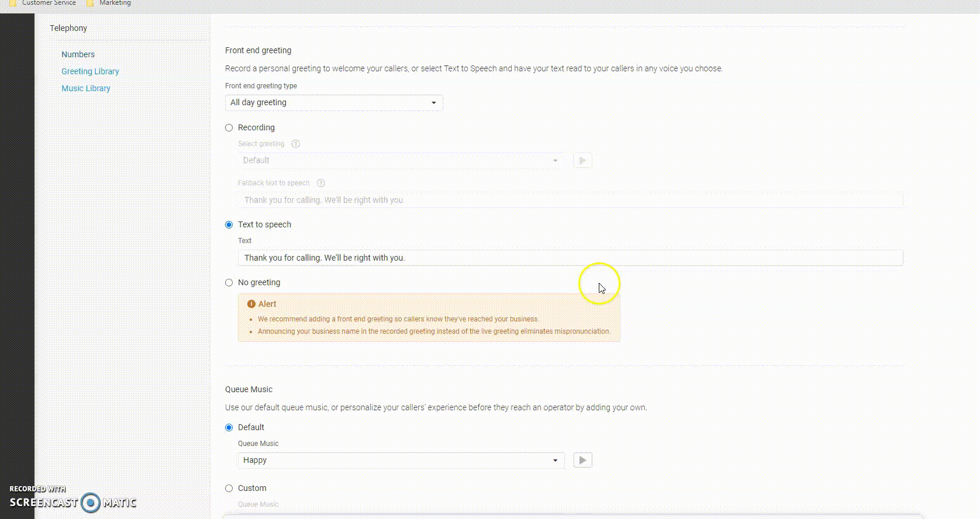
Task: Expand the Select greeting Default dropdown
Action: click(401, 161)
